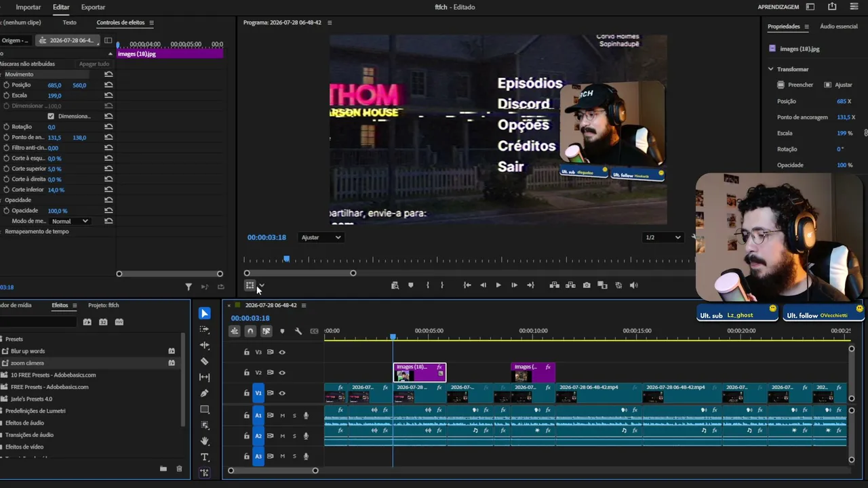
Task: Solo audio track A2
Action: tap(294, 436)
